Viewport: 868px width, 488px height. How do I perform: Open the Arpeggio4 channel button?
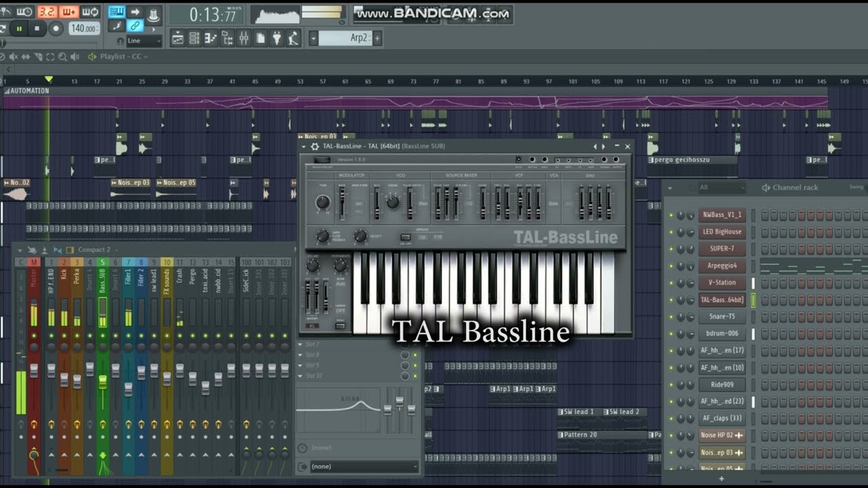pyautogui.click(x=722, y=266)
